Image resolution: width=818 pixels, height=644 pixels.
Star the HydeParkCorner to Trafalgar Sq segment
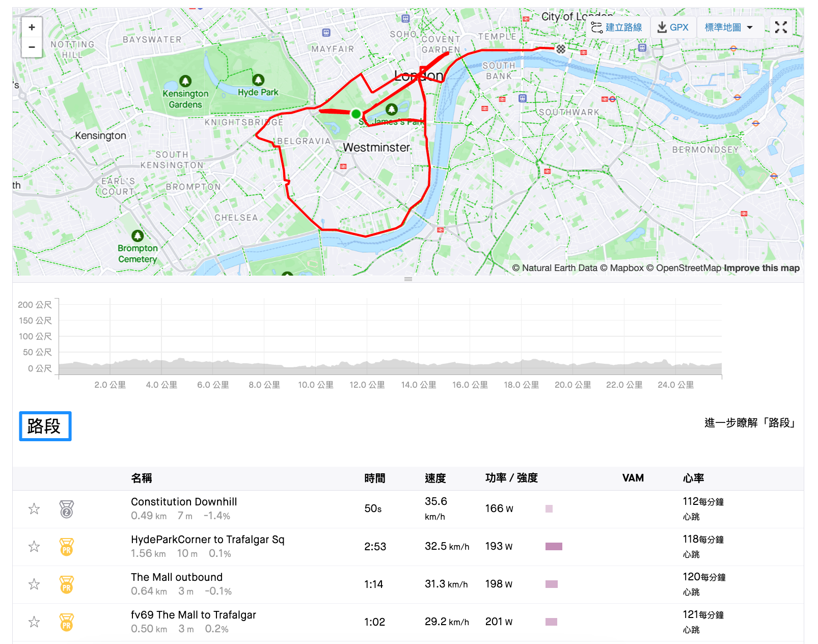(x=34, y=547)
